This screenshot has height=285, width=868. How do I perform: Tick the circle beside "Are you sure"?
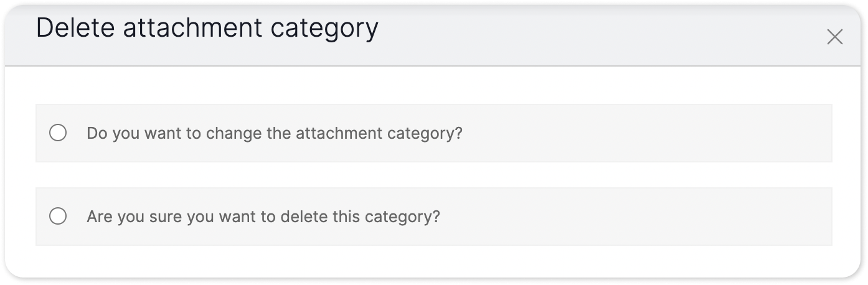(x=58, y=217)
